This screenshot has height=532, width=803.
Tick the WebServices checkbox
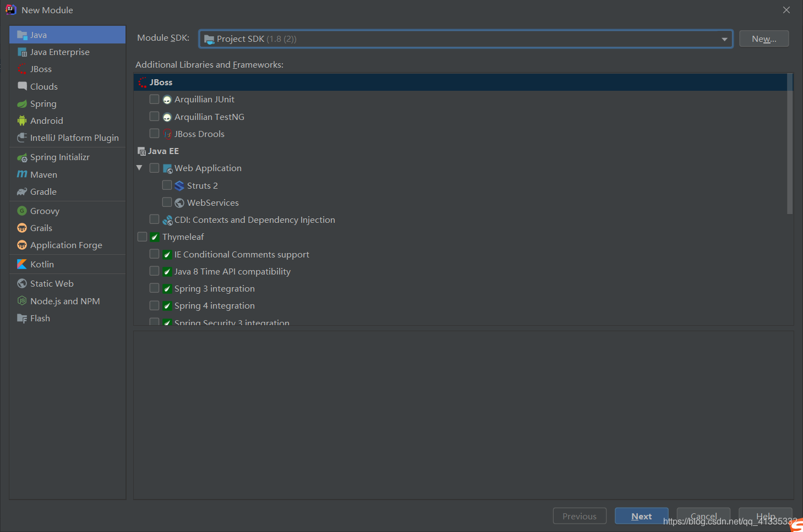pyautogui.click(x=167, y=202)
